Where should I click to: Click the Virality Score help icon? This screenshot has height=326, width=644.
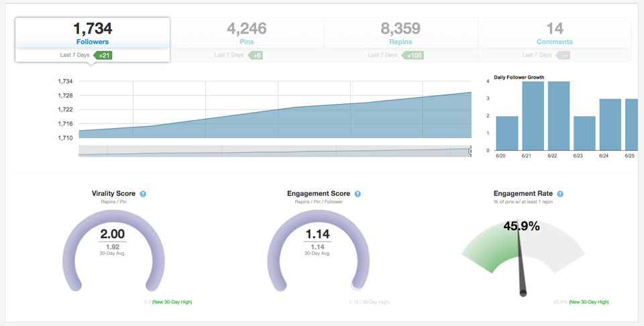click(143, 194)
